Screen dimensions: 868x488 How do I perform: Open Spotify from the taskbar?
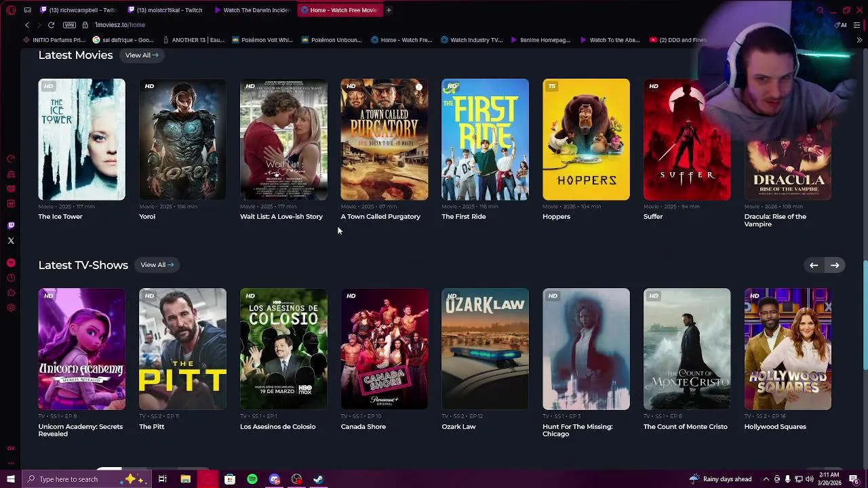[252, 479]
